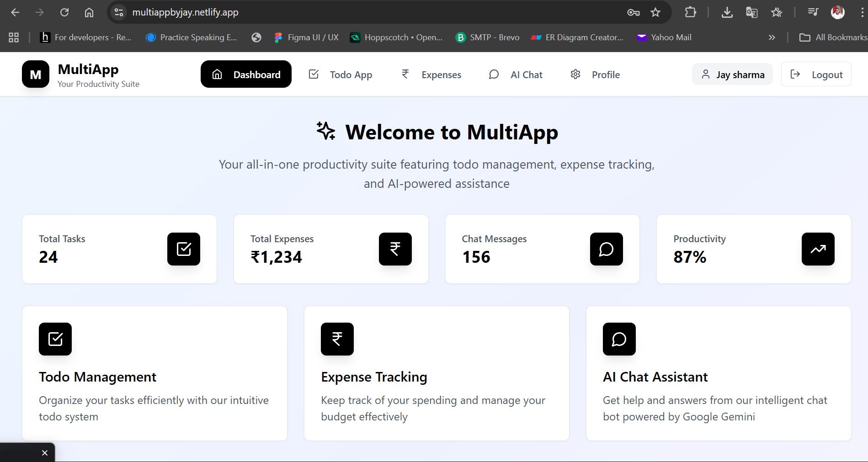This screenshot has width=868, height=462.
Task: Open the Chrome three-dot menu
Action: click(x=861, y=12)
